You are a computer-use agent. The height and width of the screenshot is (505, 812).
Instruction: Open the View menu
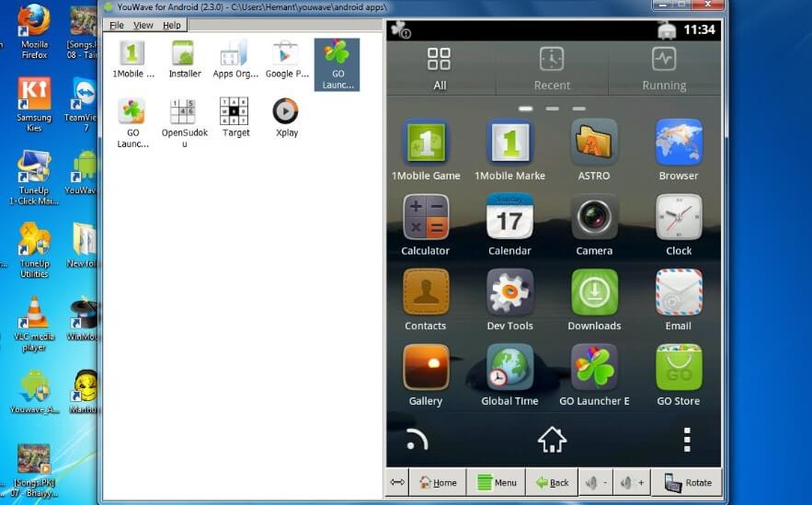pyautogui.click(x=143, y=26)
